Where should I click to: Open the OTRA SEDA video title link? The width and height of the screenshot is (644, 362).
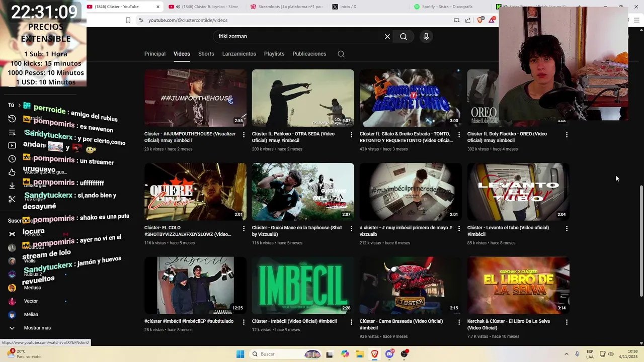point(293,137)
